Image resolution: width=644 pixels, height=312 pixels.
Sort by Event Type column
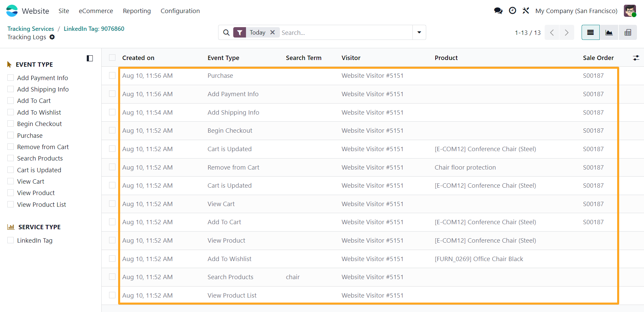223,58
